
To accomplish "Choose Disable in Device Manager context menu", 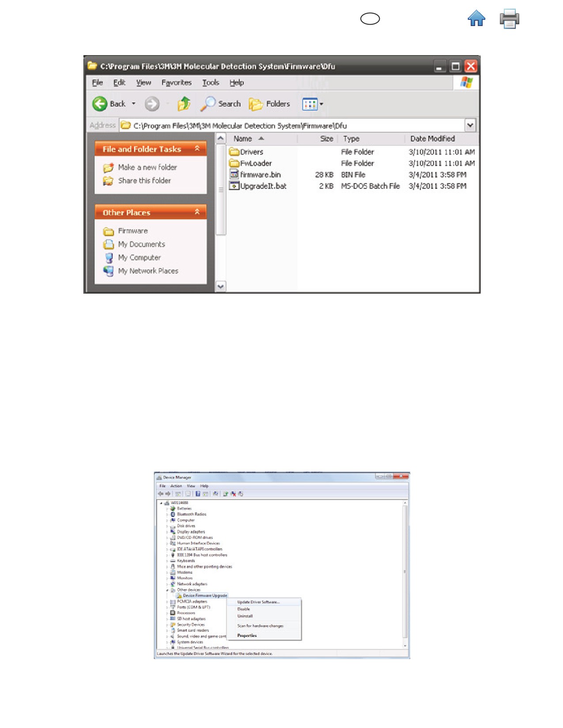I will [243, 609].
